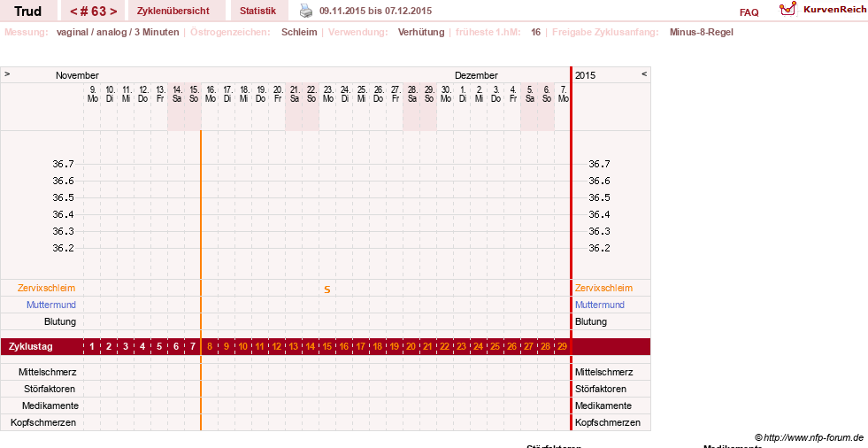Click the left Medikamente row label
Viewport: 868px width, 448px height.
(50, 406)
